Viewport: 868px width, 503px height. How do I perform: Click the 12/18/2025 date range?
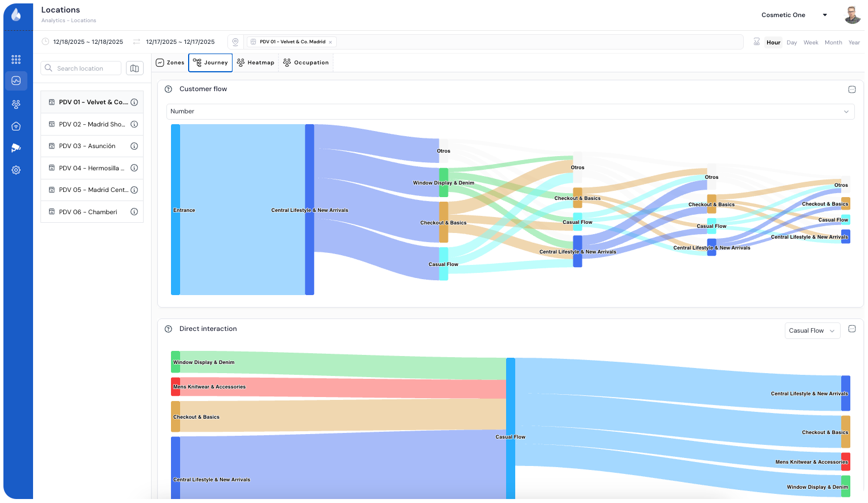tap(88, 42)
